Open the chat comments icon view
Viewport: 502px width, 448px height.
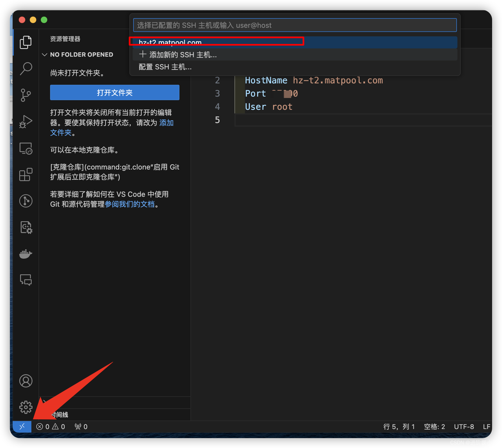pos(26,280)
